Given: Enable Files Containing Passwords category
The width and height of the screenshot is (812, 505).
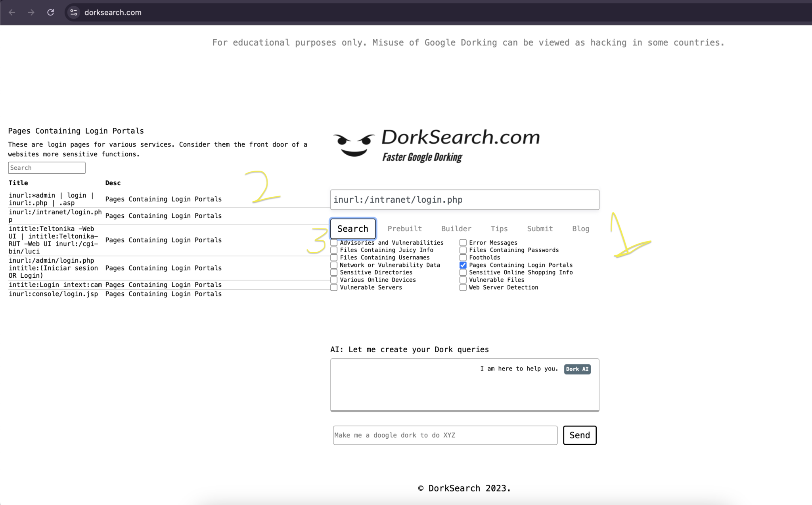Looking at the screenshot, I should tap(463, 250).
